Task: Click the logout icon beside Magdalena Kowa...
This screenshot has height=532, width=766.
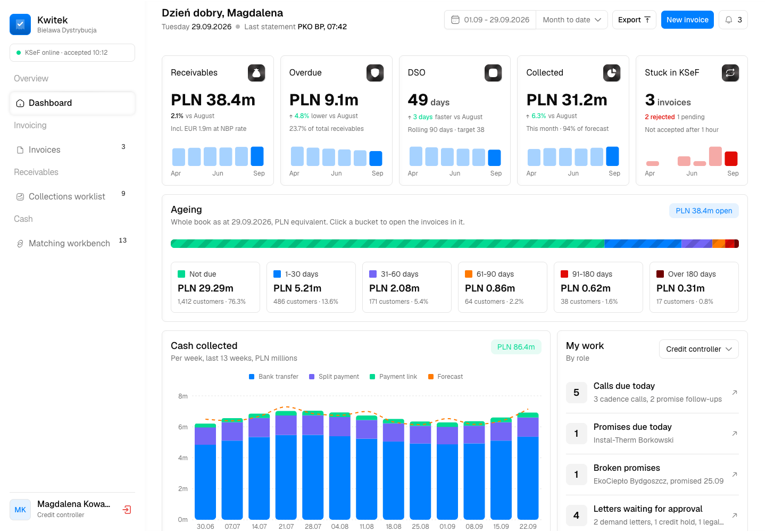Action: click(127, 510)
